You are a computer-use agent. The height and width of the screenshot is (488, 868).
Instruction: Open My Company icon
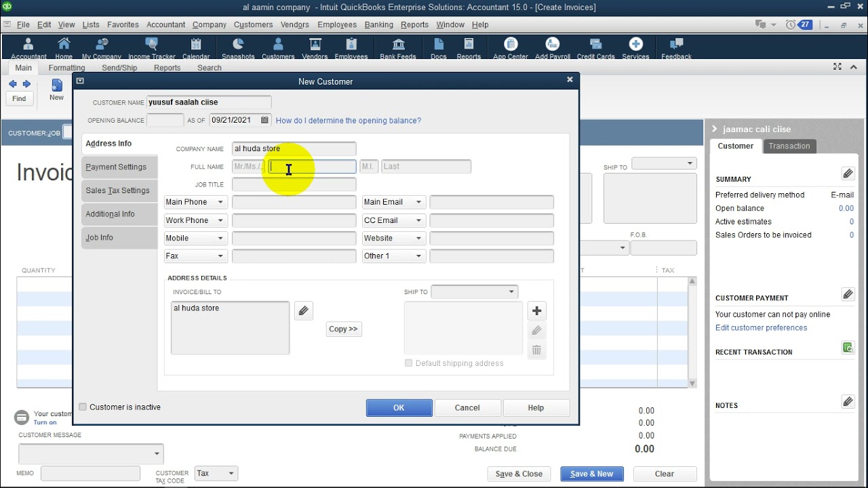[102, 47]
